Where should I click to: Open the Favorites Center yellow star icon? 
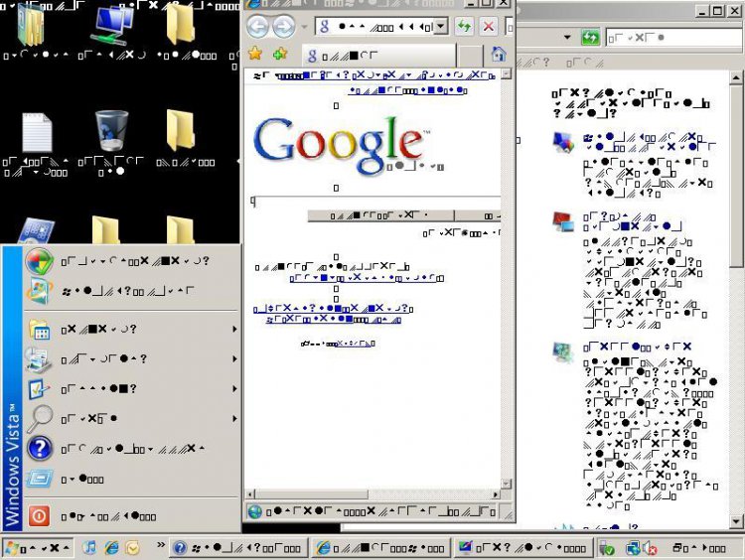pyautogui.click(x=255, y=54)
